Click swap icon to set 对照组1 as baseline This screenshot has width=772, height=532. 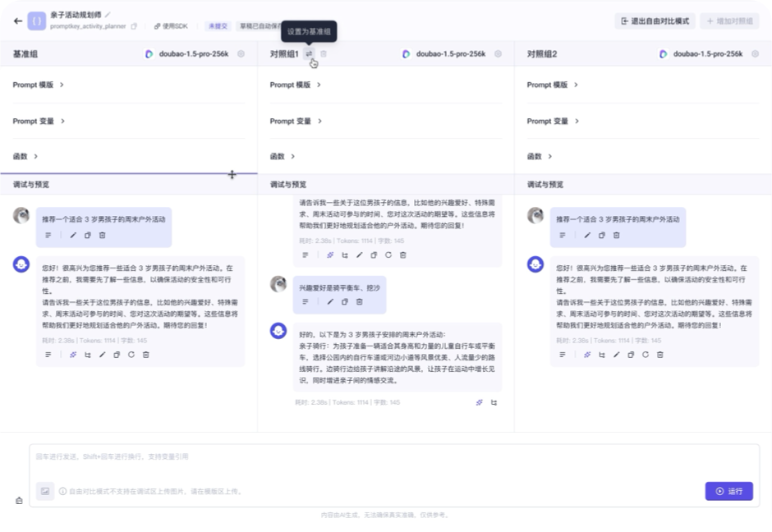pyautogui.click(x=309, y=53)
